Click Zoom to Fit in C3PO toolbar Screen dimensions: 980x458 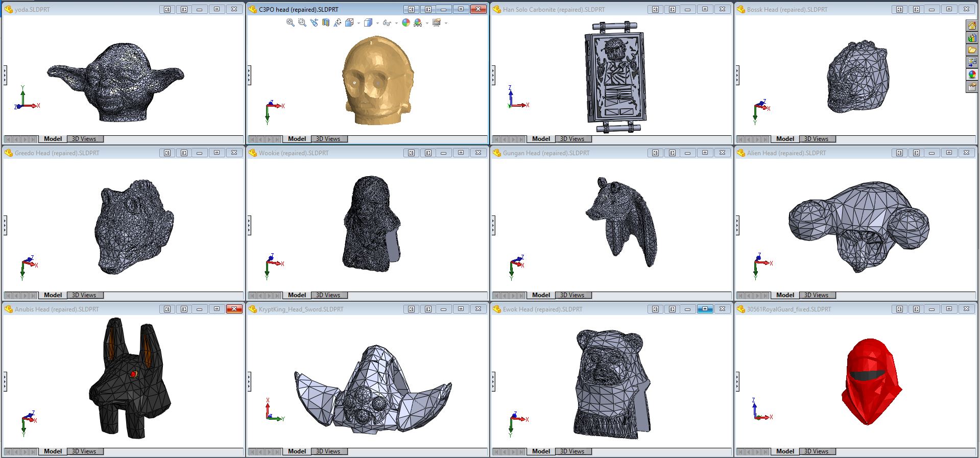(x=290, y=22)
